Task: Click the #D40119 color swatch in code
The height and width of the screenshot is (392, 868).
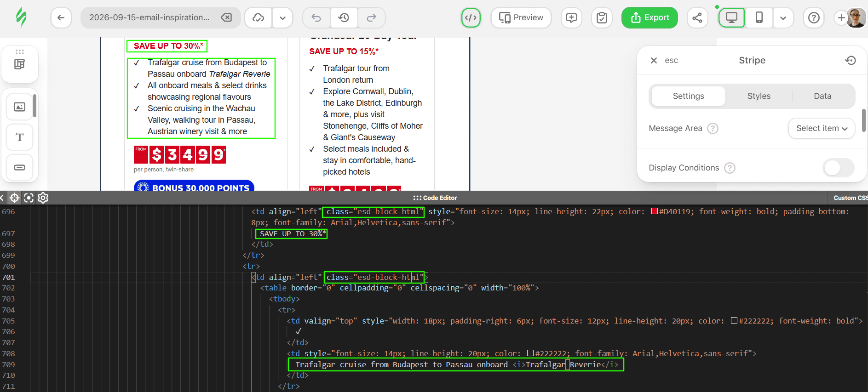Action: pyautogui.click(x=654, y=211)
